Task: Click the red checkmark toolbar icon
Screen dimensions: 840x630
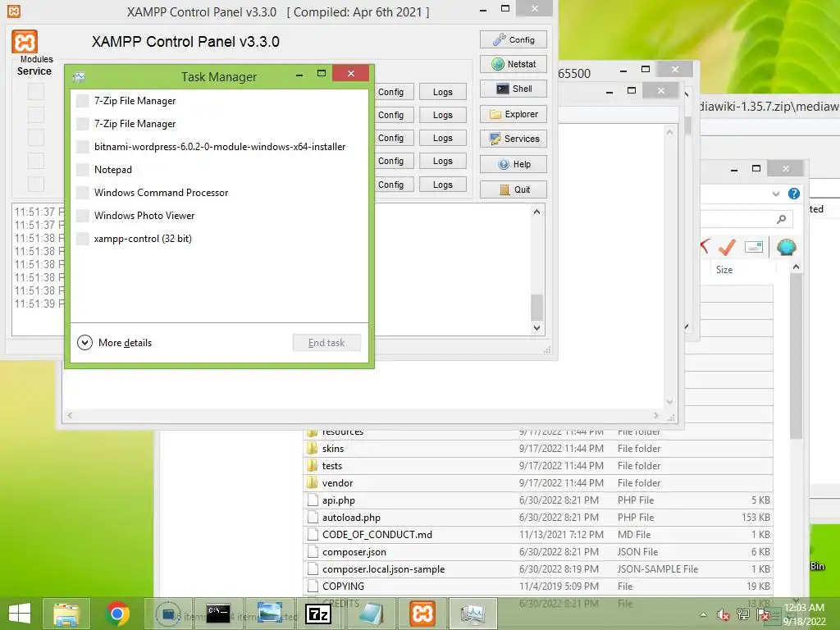Action: click(727, 247)
